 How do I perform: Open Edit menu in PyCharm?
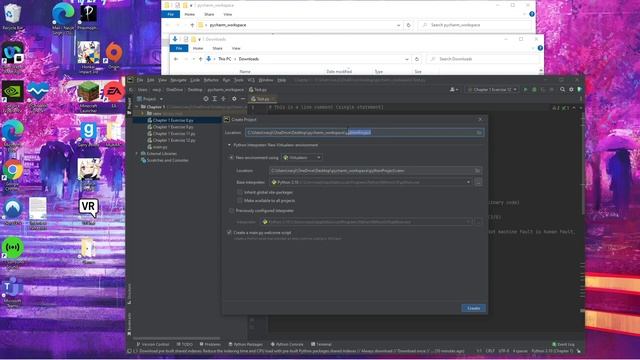pos(151,80)
